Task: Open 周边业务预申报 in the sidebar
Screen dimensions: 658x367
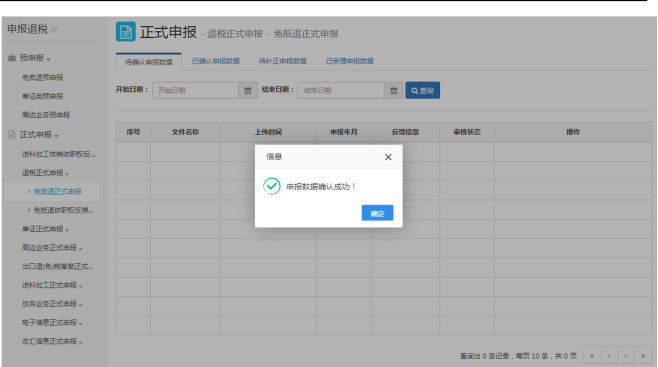Action: coord(46,115)
